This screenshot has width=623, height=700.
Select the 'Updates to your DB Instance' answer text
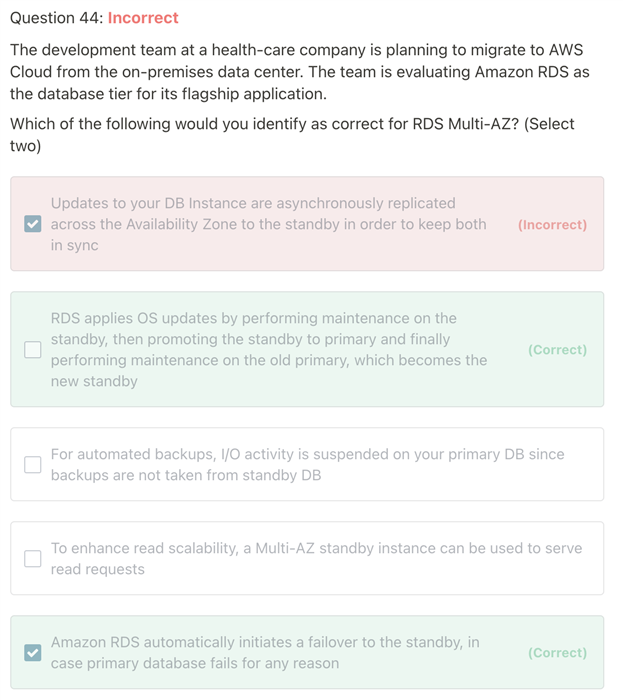click(268, 224)
